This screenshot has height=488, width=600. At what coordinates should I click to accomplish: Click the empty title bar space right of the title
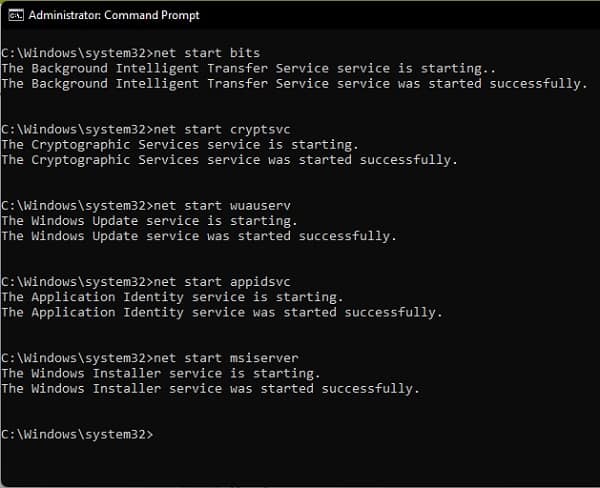coord(400,15)
